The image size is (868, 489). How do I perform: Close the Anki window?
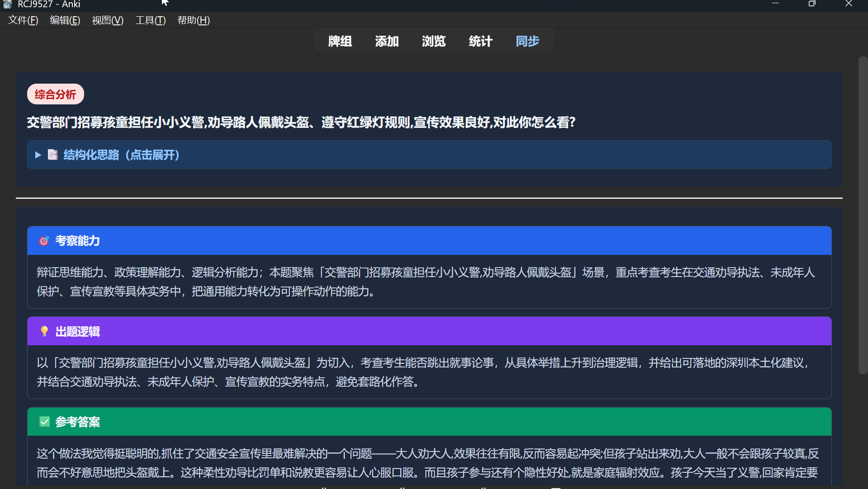pos(849,4)
